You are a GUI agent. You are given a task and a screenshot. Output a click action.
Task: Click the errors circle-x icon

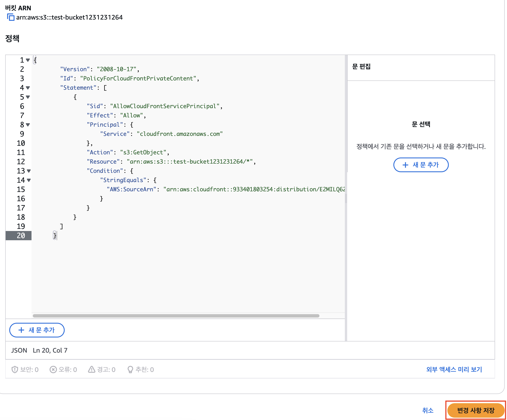point(53,369)
